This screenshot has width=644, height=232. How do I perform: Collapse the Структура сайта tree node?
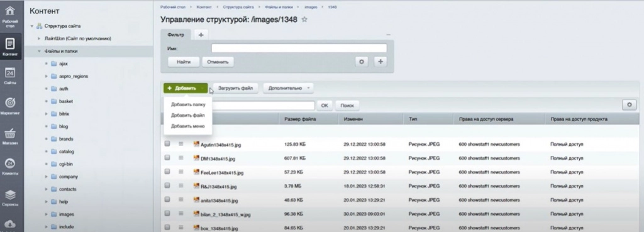pos(31,26)
